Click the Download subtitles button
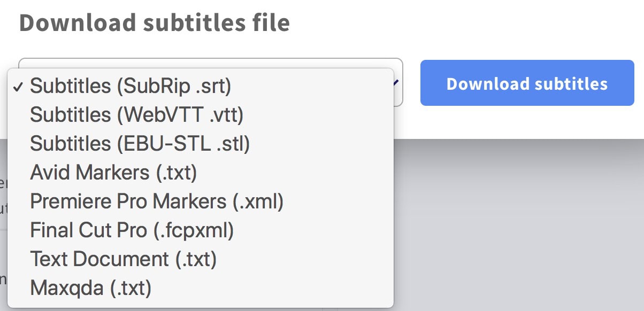The width and height of the screenshot is (644, 311). point(527,83)
